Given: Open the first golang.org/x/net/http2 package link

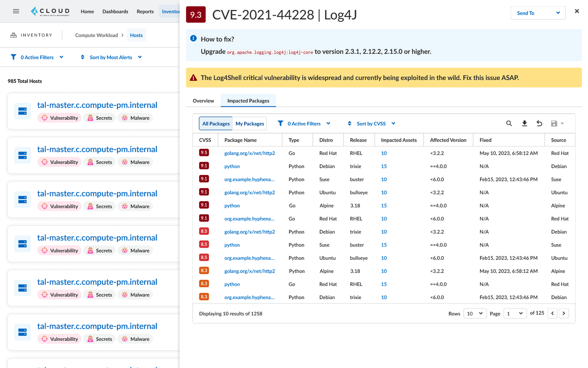Looking at the screenshot, I should click(x=250, y=153).
